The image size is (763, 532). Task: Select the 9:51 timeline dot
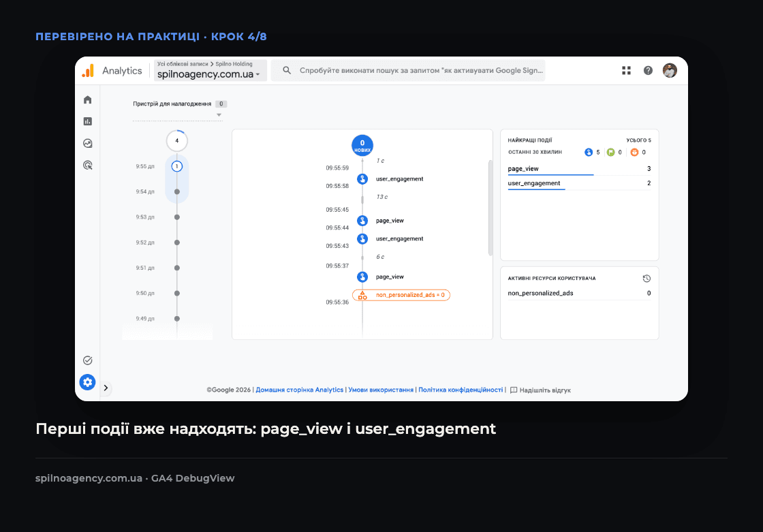click(177, 268)
